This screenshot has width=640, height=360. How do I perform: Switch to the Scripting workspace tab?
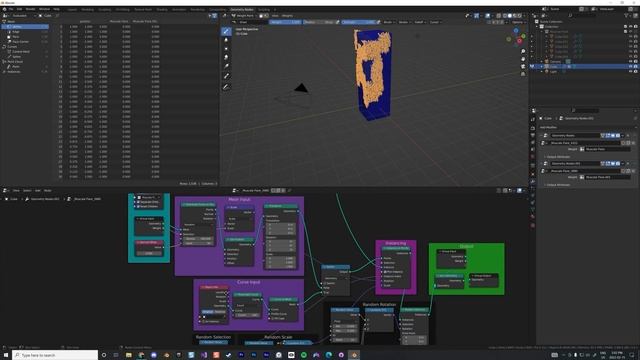click(264, 9)
